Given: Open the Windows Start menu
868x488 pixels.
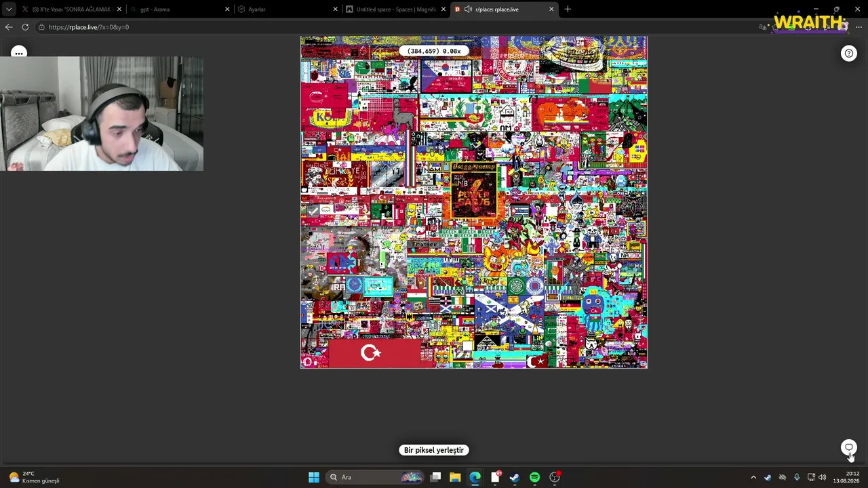Looking at the screenshot, I should tap(313, 477).
